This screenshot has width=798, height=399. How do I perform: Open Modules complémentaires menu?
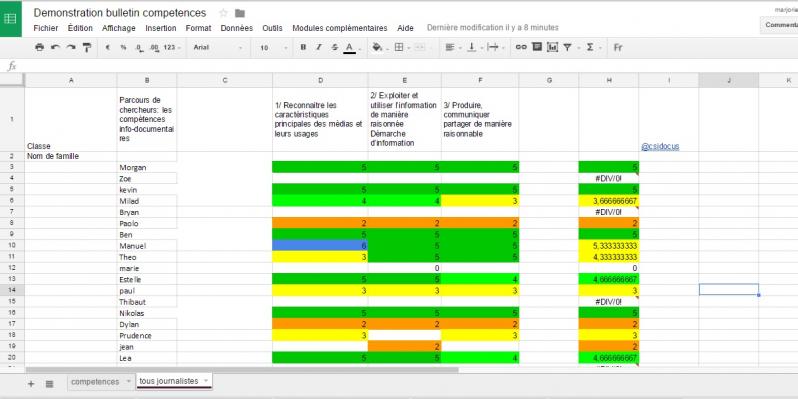coord(339,28)
